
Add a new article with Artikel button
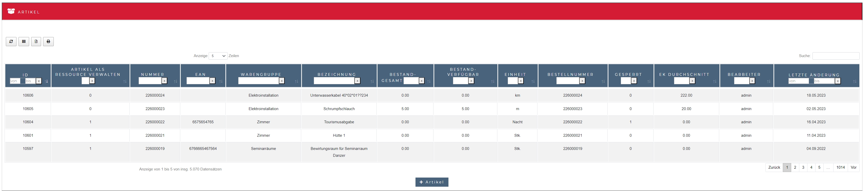[x=432, y=182]
